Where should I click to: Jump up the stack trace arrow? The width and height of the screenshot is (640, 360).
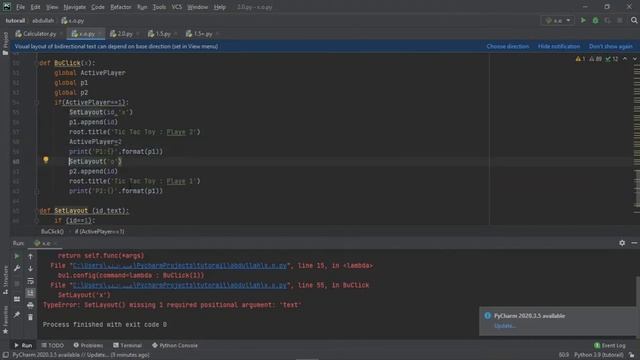pyautogui.click(x=30, y=256)
